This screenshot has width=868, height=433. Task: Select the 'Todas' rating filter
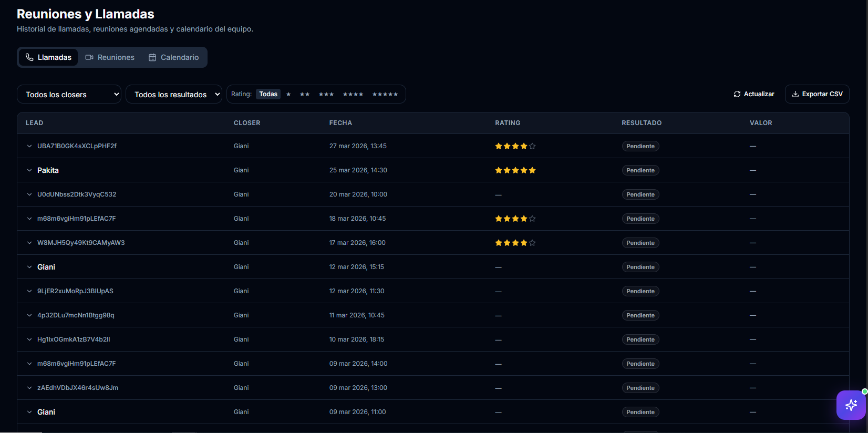tap(268, 94)
